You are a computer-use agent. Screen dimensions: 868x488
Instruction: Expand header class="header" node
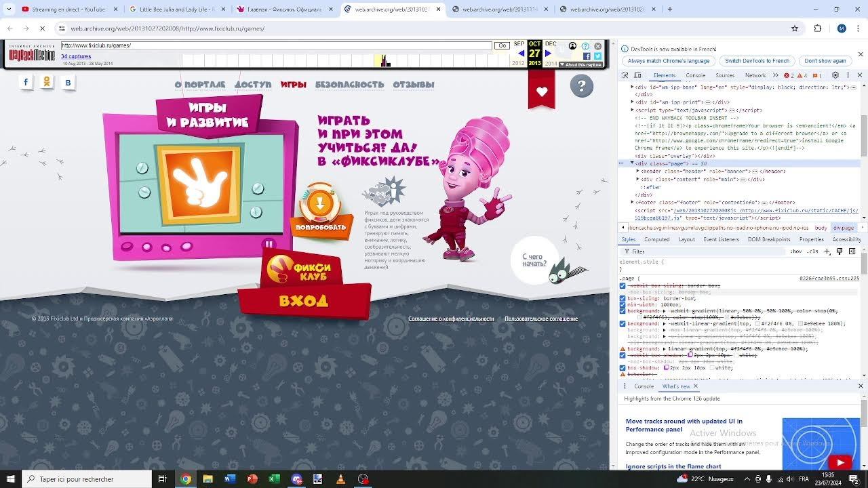pos(638,171)
